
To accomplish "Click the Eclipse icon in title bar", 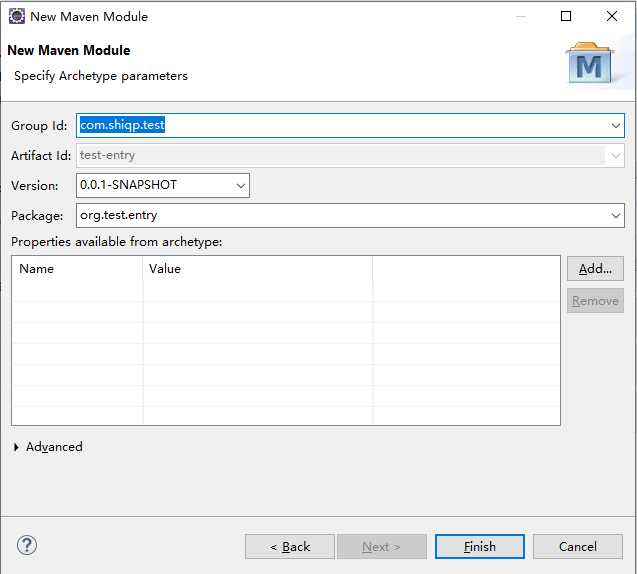I will point(16,16).
